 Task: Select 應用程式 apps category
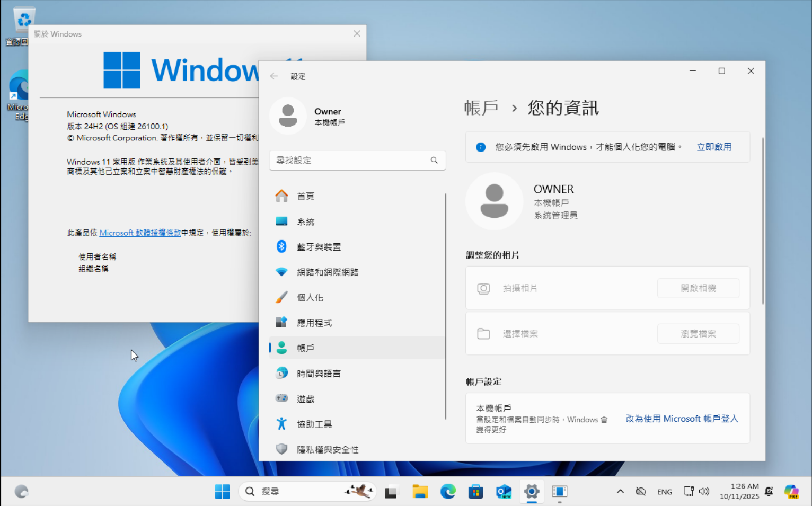pyautogui.click(x=314, y=323)
